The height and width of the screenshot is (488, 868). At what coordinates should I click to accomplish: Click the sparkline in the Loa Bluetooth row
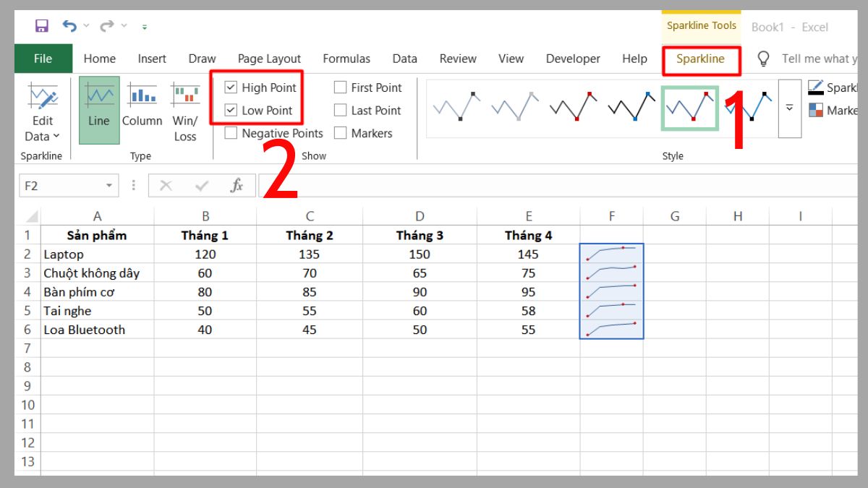pos(612,329)
